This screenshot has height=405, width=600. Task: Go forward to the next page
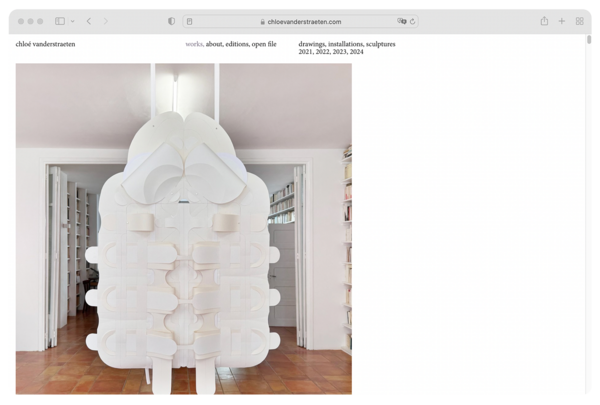(106, 21)
